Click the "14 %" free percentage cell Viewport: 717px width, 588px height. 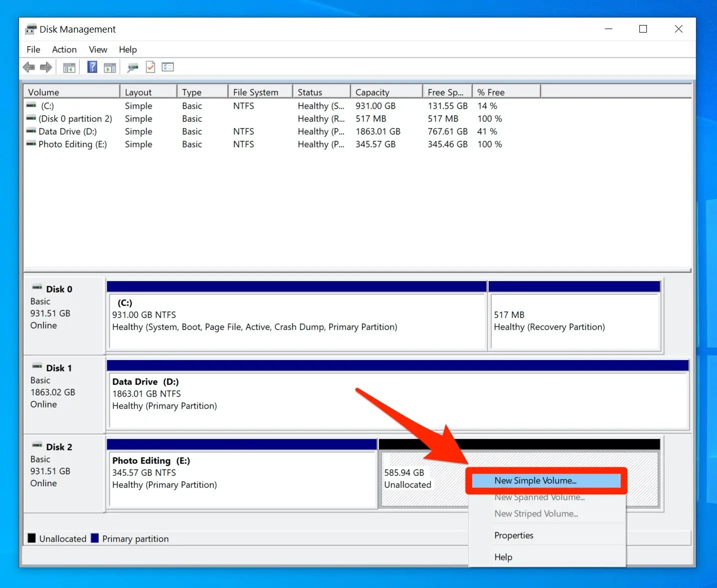[487, 106]
